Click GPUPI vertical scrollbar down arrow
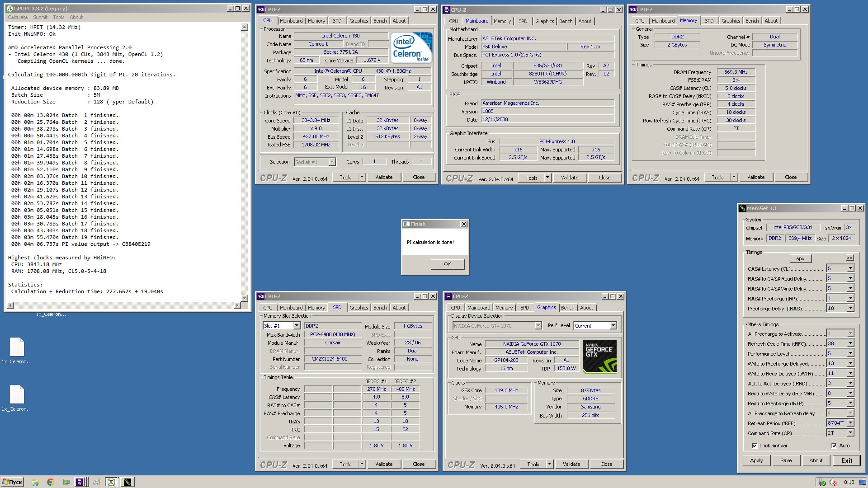Image resolution: width=868 pixels, height=488 pixels. click(245, 298)
